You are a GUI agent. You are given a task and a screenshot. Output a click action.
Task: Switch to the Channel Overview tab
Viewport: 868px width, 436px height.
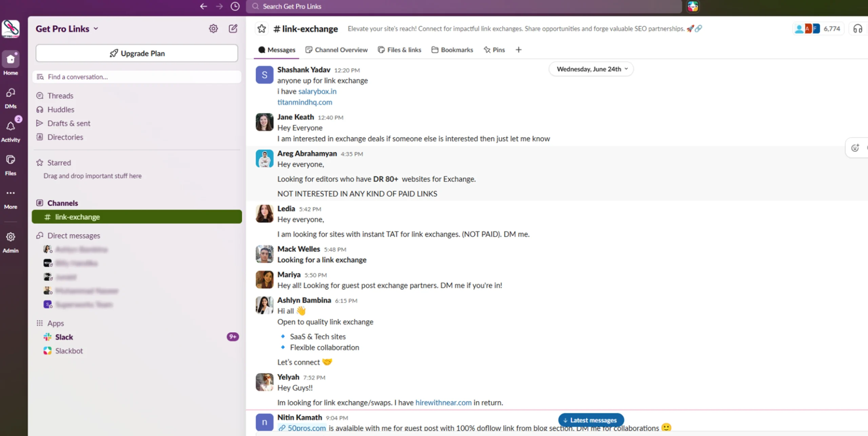(x=336, y=50)
